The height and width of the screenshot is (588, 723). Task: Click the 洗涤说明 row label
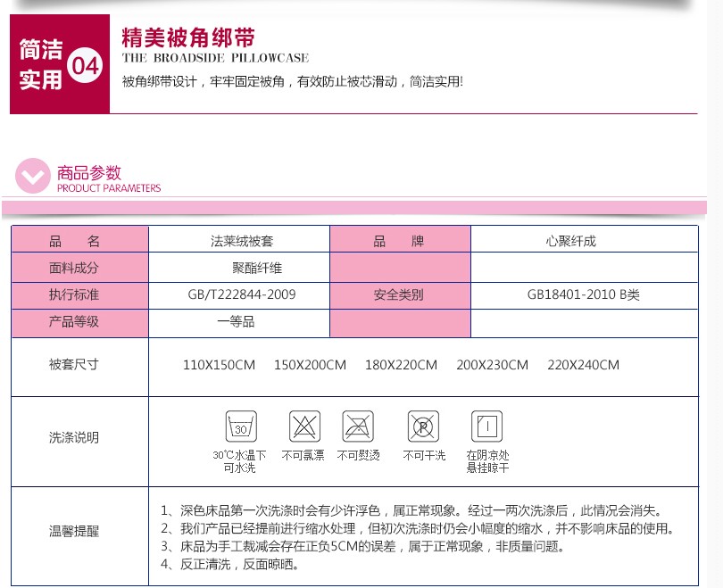coord(74,437)
